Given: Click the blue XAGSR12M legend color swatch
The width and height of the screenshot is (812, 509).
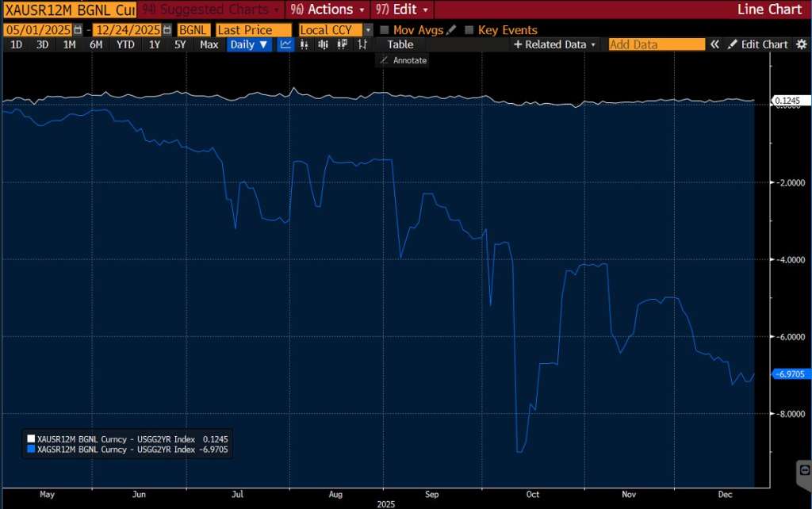Looking at the screenshot, I should [31, 450].
